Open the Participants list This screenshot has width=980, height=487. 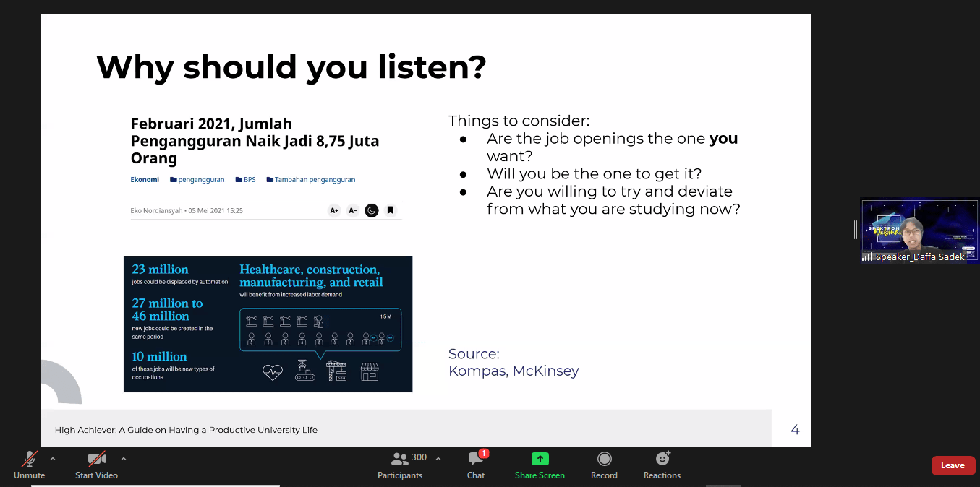click(x=400, y=464)
